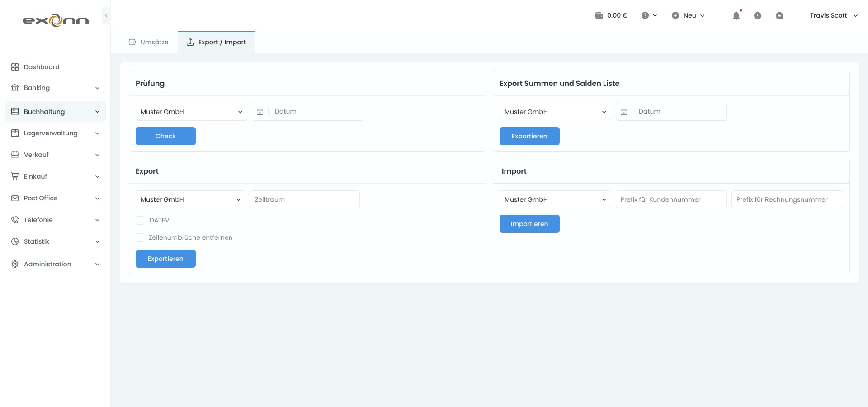Expand the Lagerverwaltung chevron

pyautogui.click(x=97, y=133)
